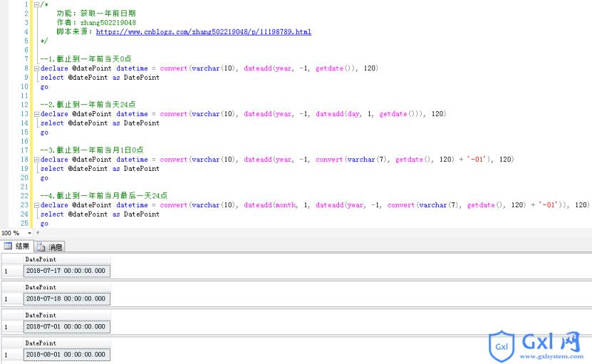Viewport: 592px width, 364px height.
Task: Select the 2018-07-01 result cell
Action: (x=67, y=327)
